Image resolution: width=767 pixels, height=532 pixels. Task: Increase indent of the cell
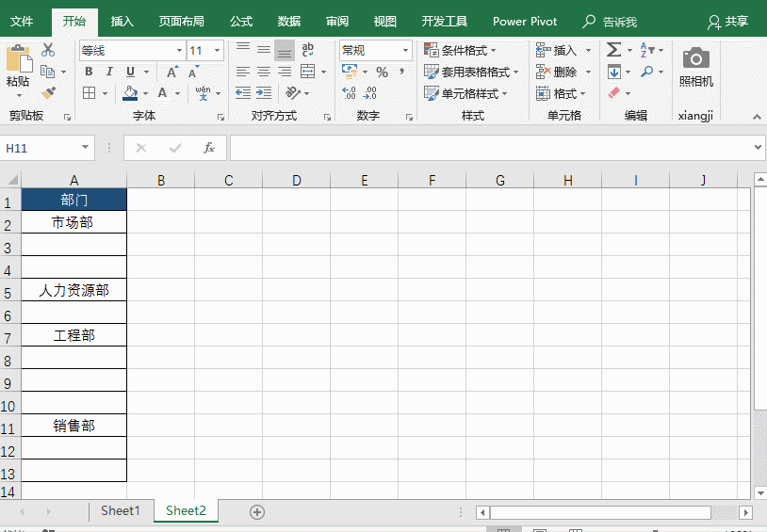264,93
